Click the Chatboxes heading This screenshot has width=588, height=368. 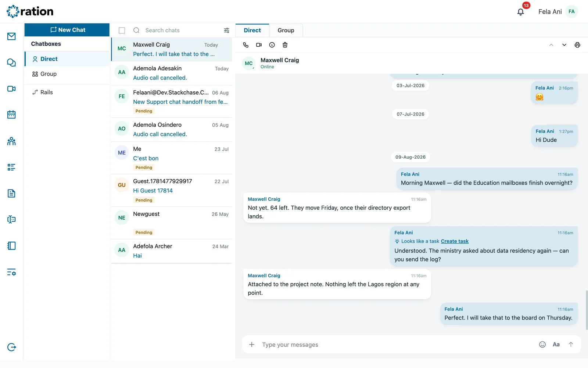tap(46, 44)
